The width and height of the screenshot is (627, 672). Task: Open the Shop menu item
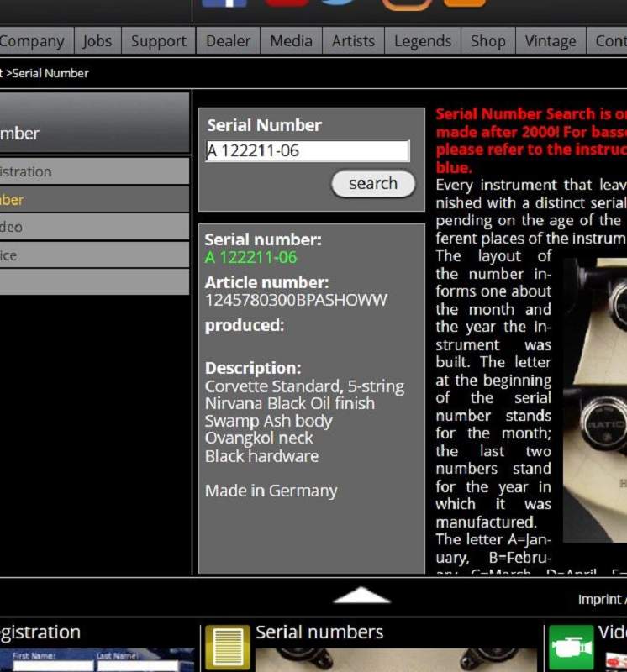488,40
